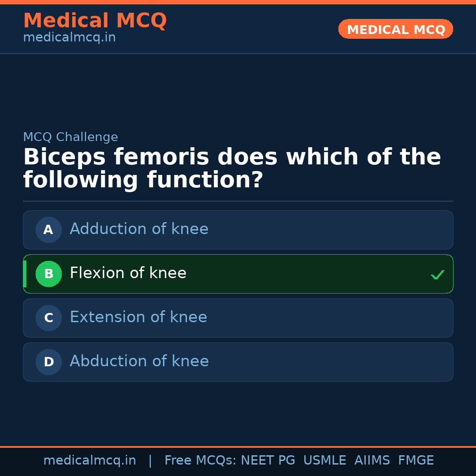This screenshot has width=476, height=476.
Task: Click the circular B badge icon
Action: click(x=48, y=274)
